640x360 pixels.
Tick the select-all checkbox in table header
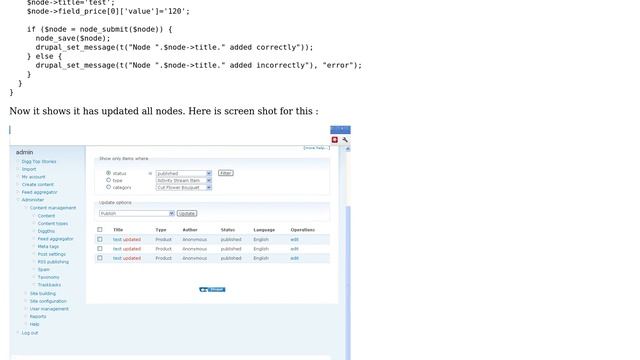[100, 230]
